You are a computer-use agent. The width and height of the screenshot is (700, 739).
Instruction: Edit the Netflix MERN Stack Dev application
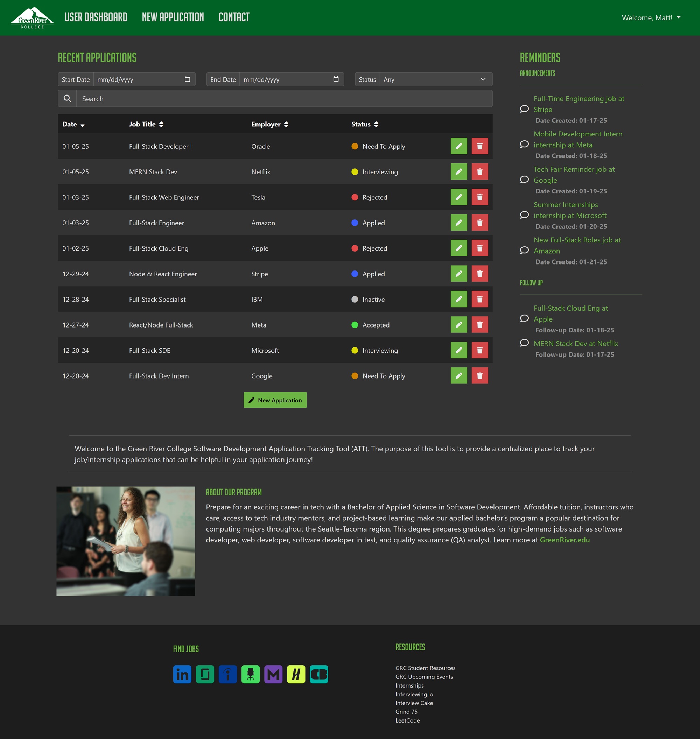458,171
